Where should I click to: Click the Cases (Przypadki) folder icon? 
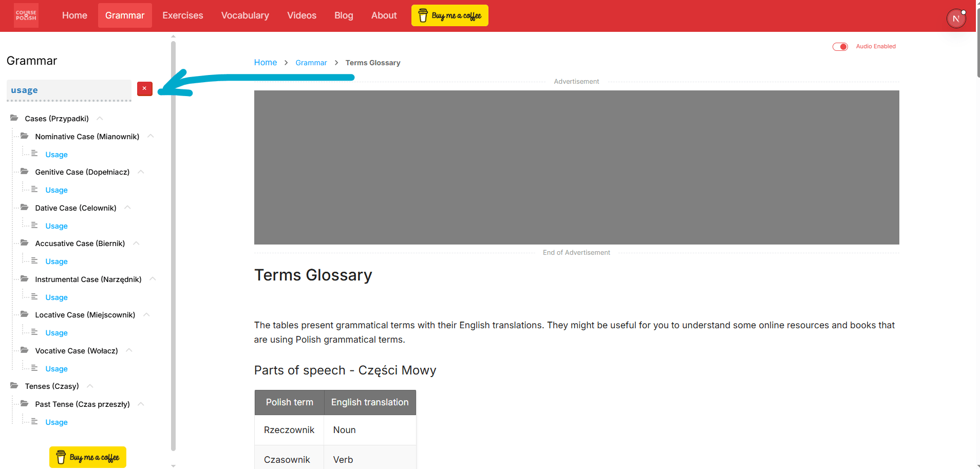[14, 118]
